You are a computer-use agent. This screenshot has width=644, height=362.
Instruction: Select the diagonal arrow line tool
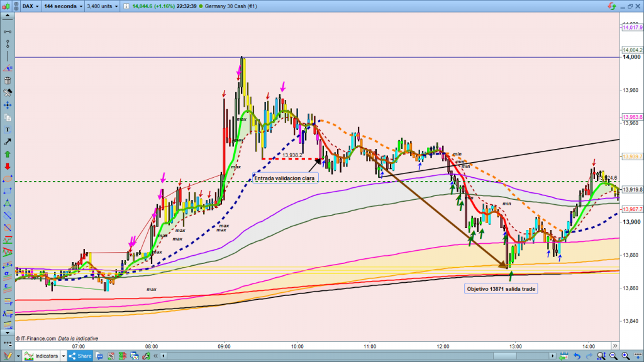coord(7,141)
